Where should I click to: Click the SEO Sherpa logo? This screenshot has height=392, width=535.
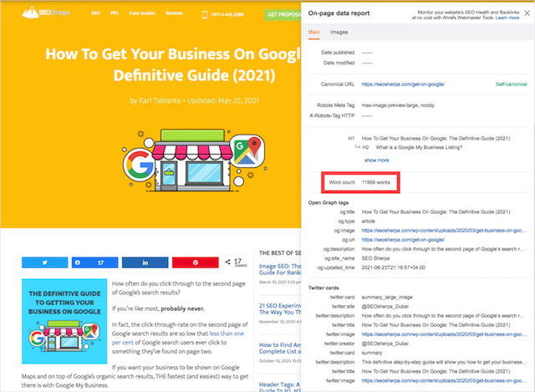tap(46, 13)
